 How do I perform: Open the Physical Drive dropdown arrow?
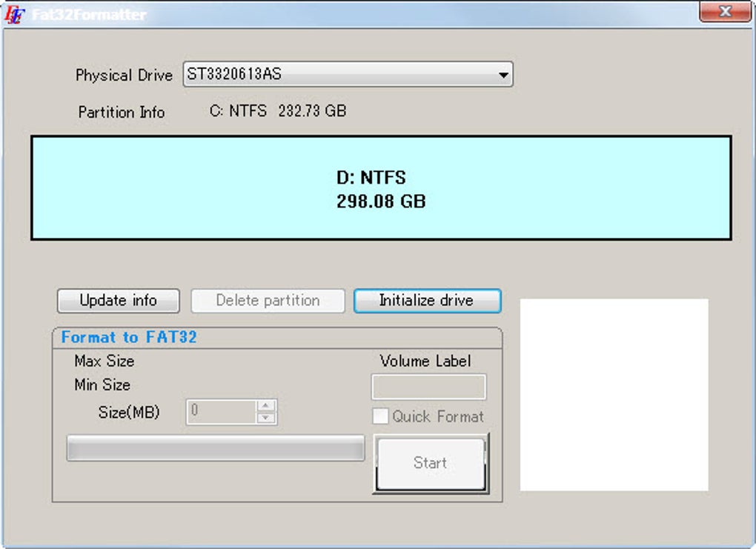[x=503, y=75]
